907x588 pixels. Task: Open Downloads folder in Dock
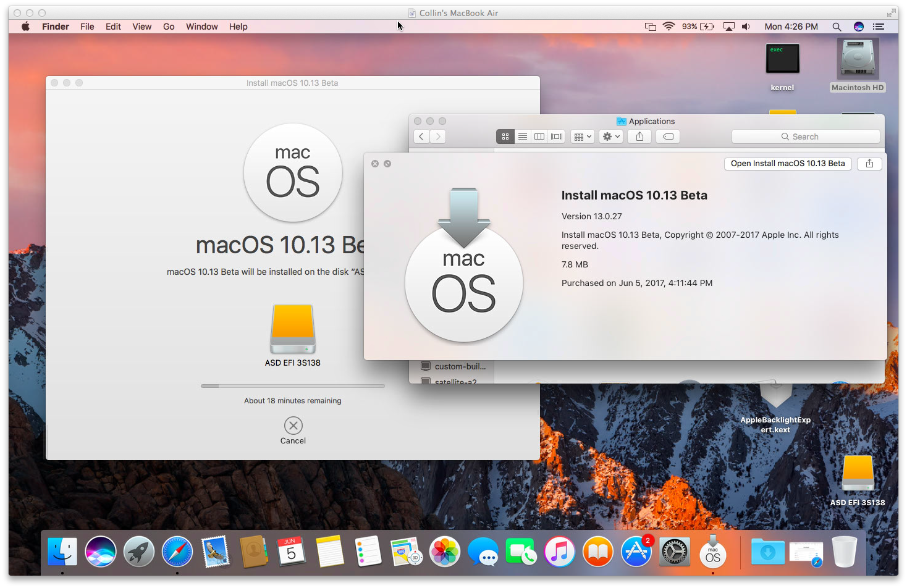[768, 552]
